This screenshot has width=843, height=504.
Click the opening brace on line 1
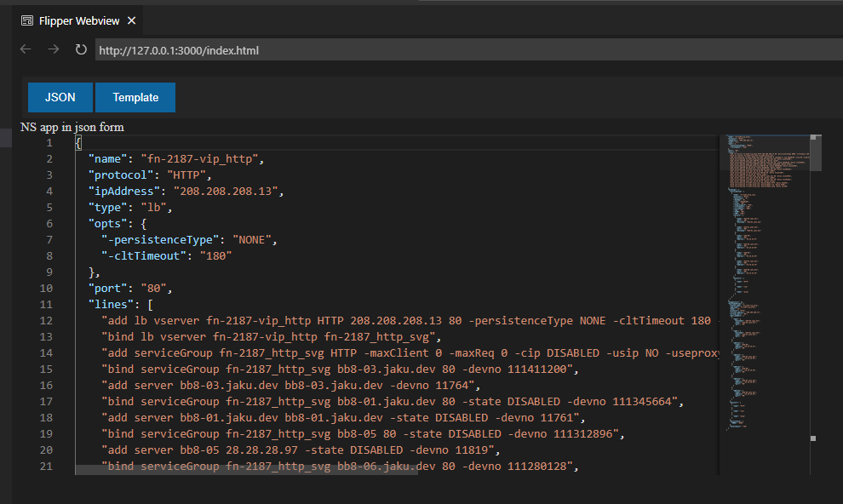point(78,143)
